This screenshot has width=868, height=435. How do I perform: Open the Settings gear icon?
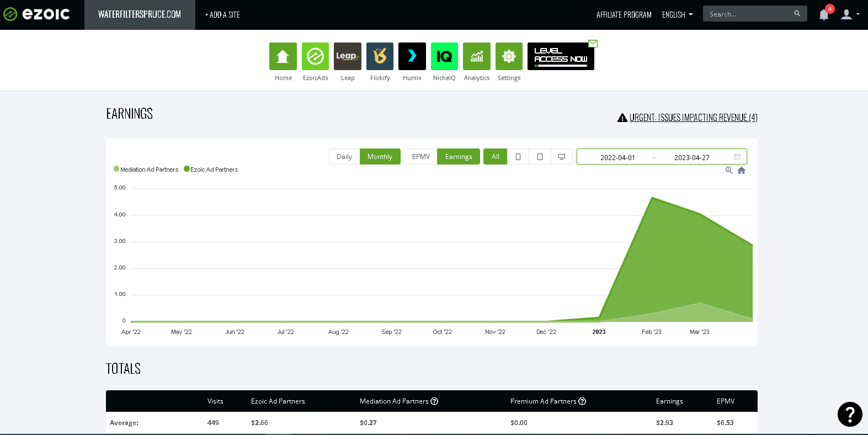(x=509, y=56)
